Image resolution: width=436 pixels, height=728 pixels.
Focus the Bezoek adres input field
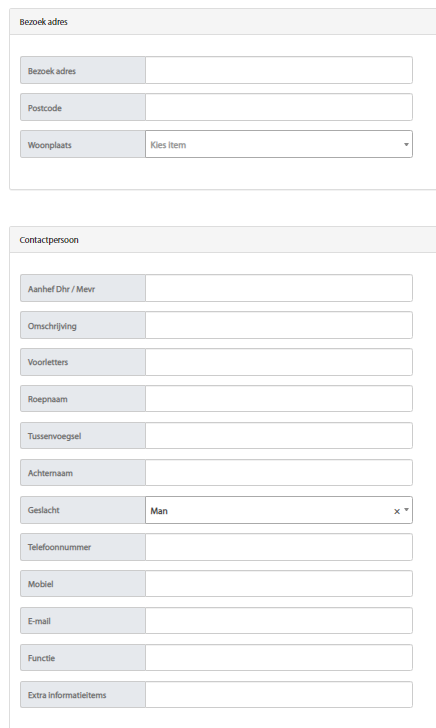click(x=279, y=70)
